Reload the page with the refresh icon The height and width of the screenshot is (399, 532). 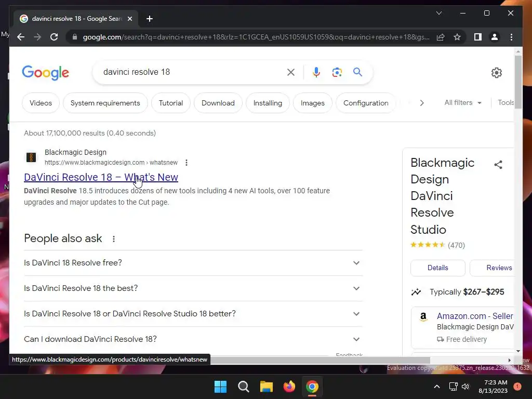tap(54, 37)
